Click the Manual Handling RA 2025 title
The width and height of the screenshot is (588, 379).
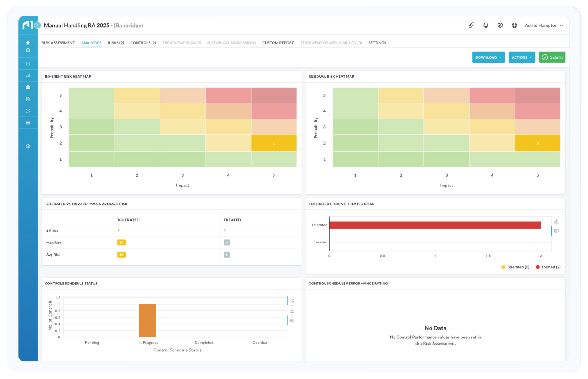tap(77, 25)
